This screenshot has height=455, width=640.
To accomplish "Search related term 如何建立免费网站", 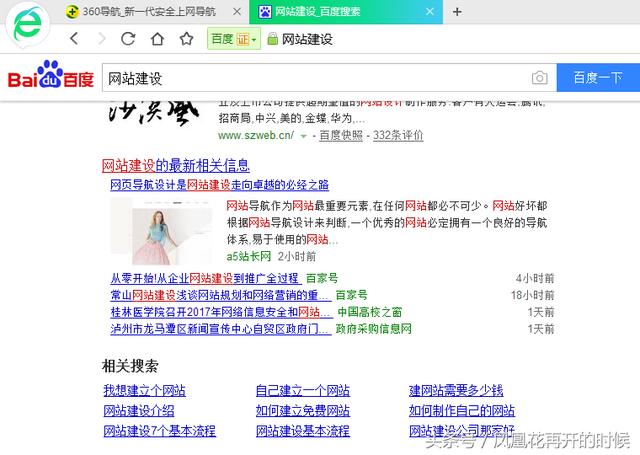I will tap(302, 411).
